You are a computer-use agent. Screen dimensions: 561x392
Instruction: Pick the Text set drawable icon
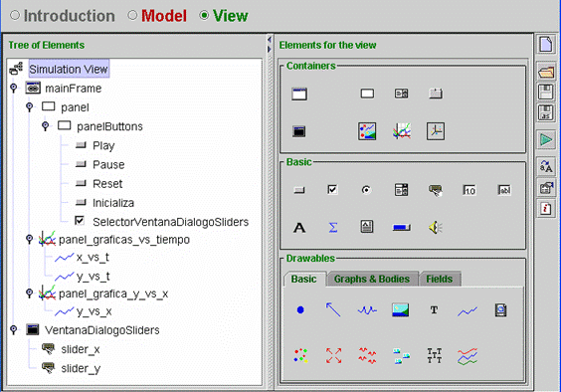coord(435,355)
